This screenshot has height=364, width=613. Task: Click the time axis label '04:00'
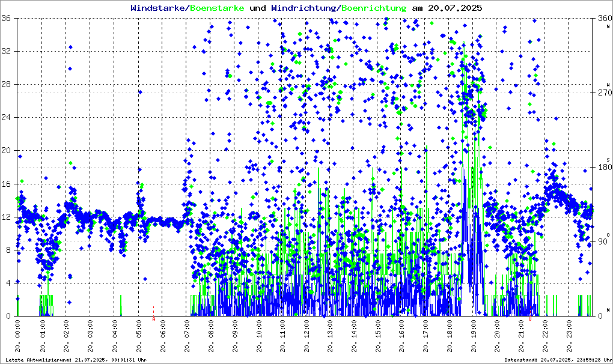point(114,330)
